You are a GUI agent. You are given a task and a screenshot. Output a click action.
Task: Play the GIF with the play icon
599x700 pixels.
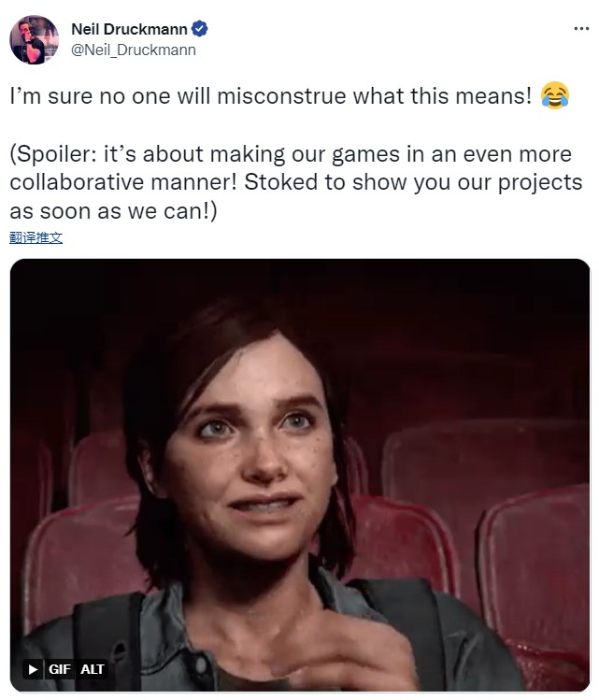click(x=33, y=668)
